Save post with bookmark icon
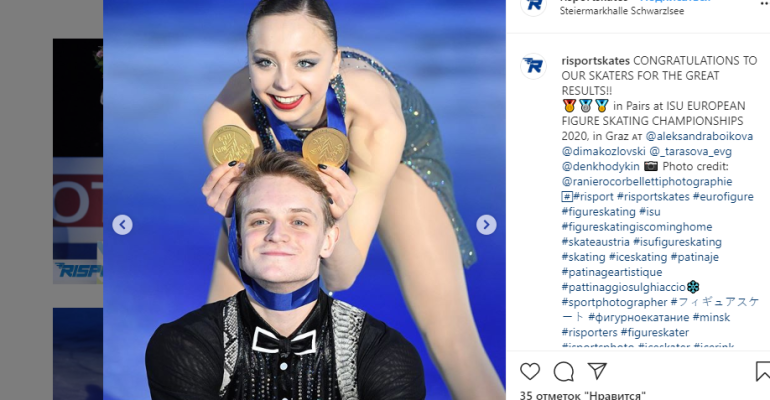This screenshot has width=770, height=400. [763, 371]
